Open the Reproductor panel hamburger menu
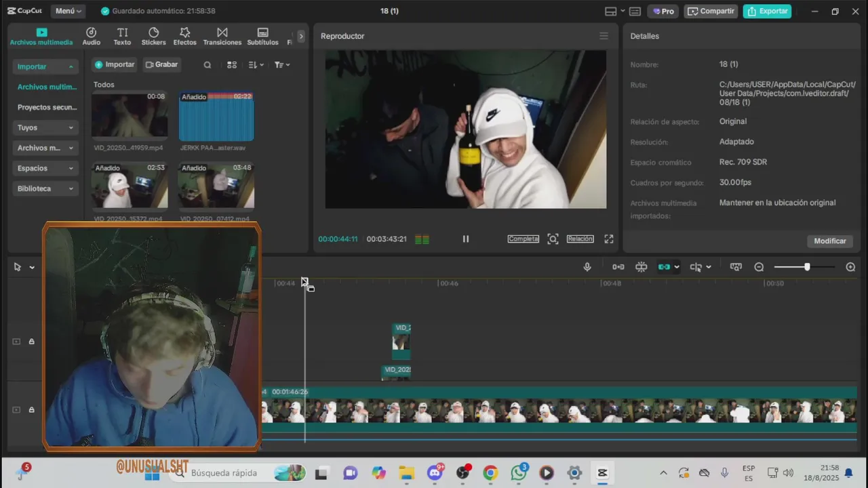 coord(604,36)
